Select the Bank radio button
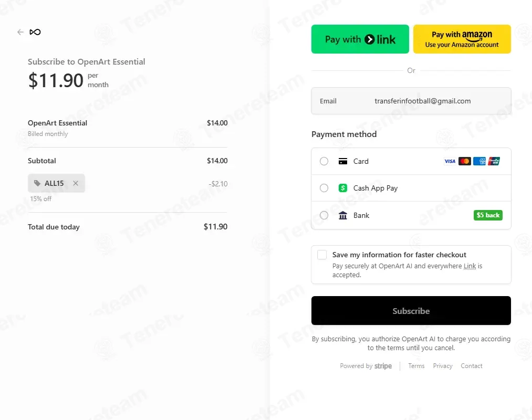 coord(324,215)
